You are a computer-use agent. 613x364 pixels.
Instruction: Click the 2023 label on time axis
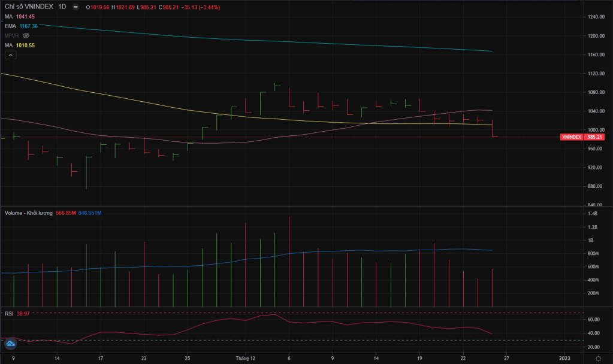tap(564, 358)
